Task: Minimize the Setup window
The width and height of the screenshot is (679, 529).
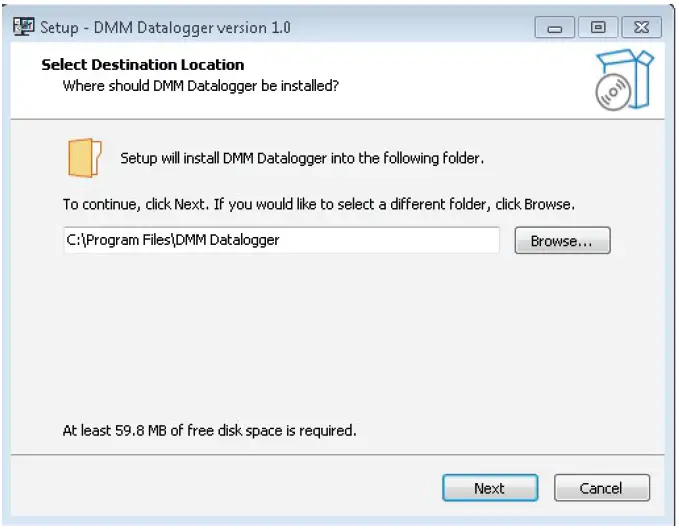Action: pyautogui.click(x=555, y=28)
